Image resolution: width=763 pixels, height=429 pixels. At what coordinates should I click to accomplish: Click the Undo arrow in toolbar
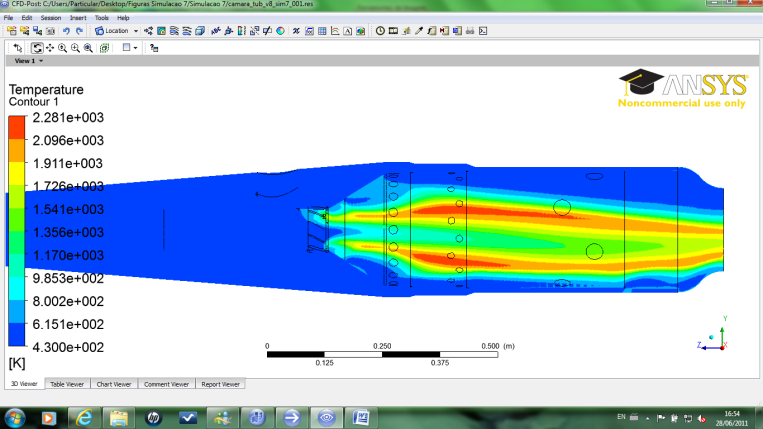(x=65, y=31)
